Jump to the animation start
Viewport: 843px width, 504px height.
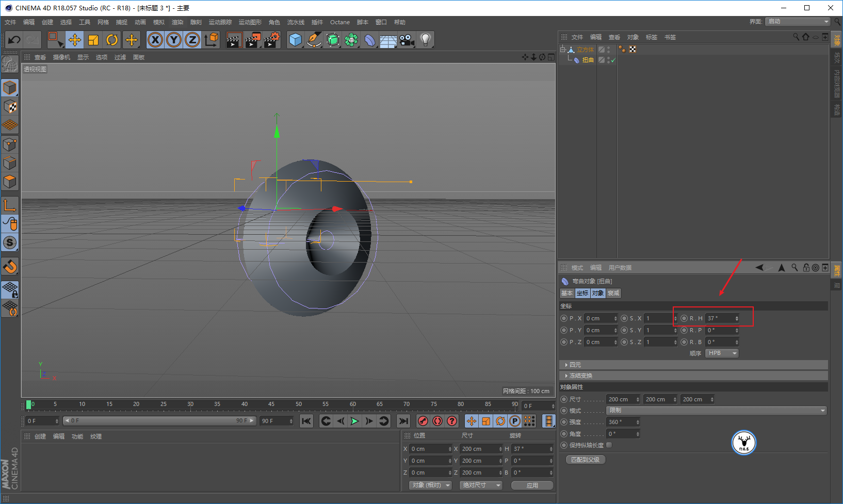[x=306, y=421]
